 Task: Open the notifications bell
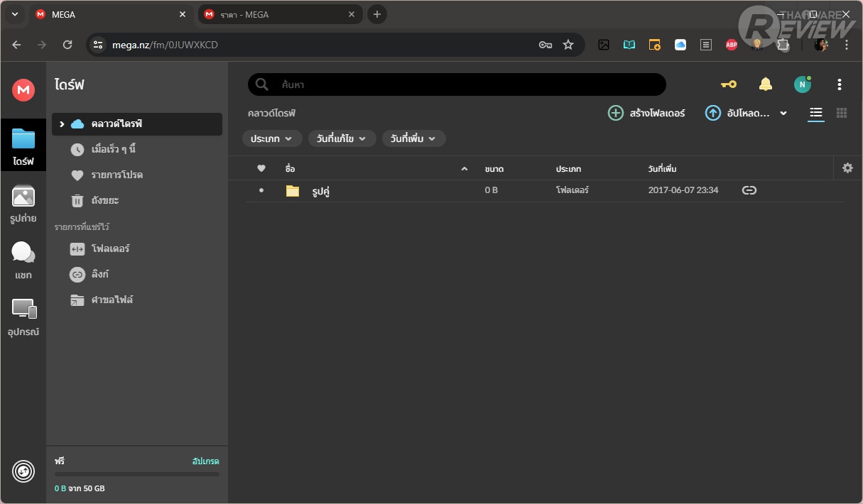pos(765,84)
